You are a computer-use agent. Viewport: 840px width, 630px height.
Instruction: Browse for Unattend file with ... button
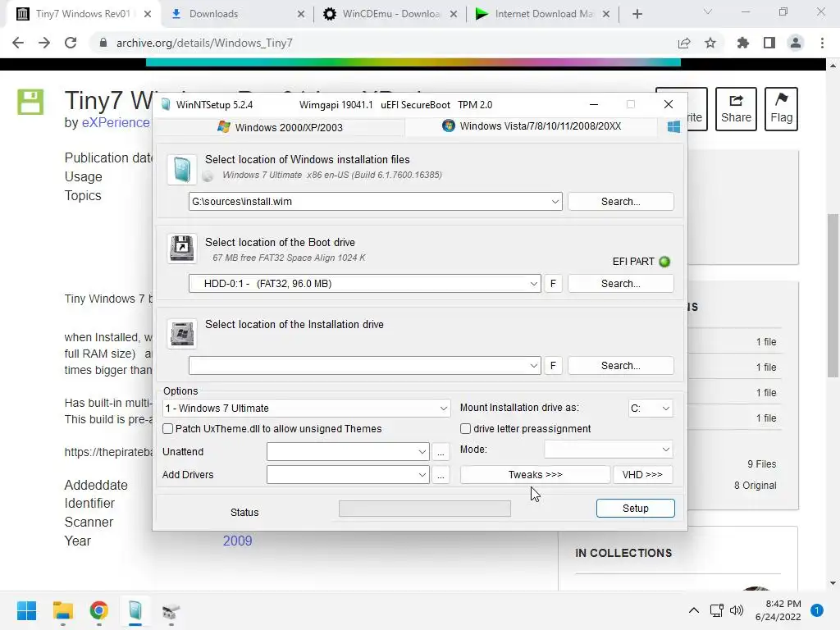(441, 452)
